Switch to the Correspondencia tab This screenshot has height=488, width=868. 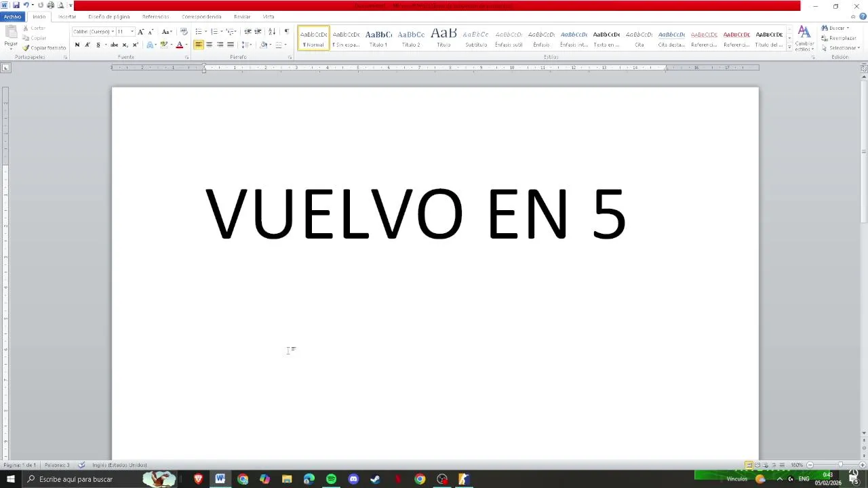[201, 16]
